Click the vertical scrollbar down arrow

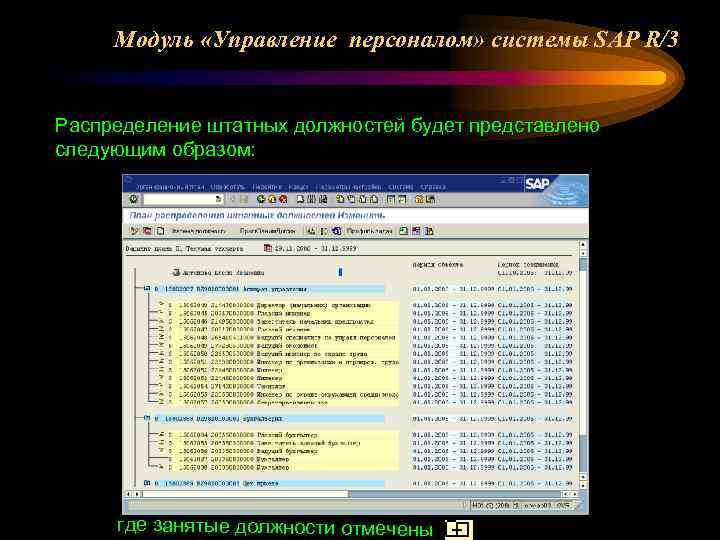pos(583,485)
